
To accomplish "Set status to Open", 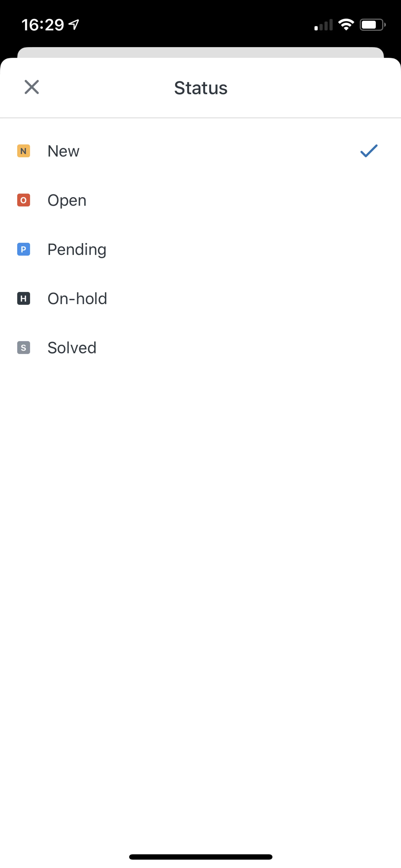I will coord(67,200).
